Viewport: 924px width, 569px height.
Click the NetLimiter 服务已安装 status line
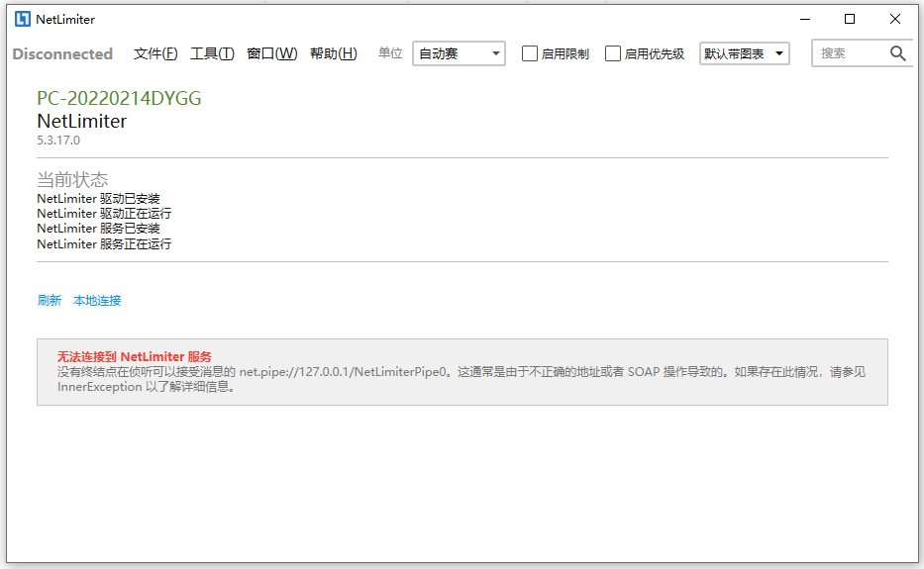(x=98, y=229)
